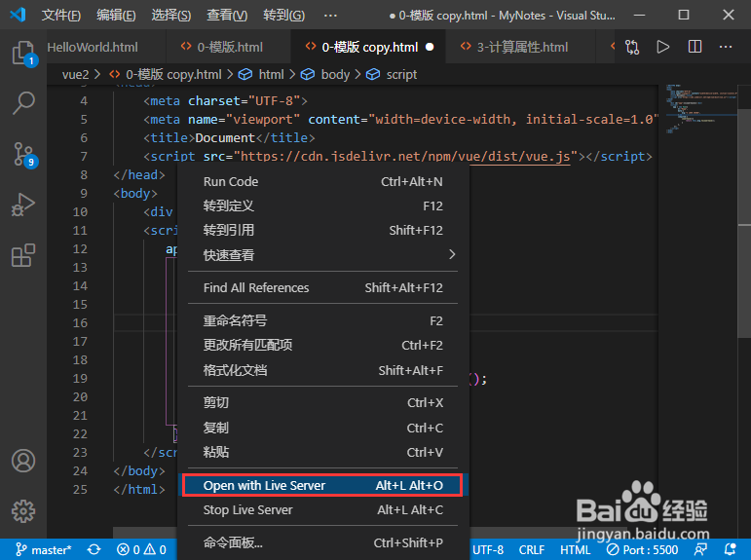Viewport: 751px width, 560px height.
Task: Open the compare changes icon in editor toolbar
Action: click(x=632, y=47)
